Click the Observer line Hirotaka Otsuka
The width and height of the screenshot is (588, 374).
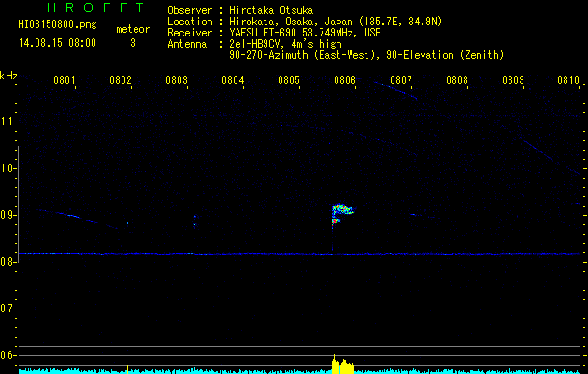click(x=240, y=10)
